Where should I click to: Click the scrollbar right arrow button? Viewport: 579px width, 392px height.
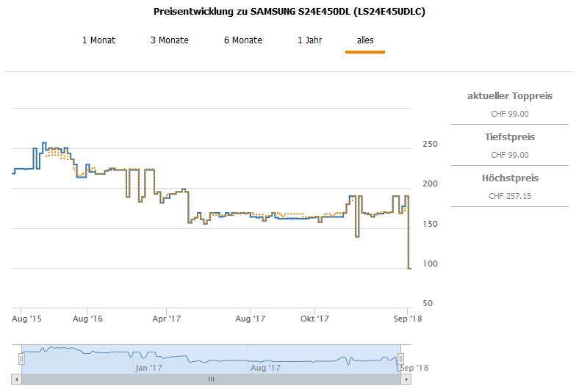click(406, 380)
